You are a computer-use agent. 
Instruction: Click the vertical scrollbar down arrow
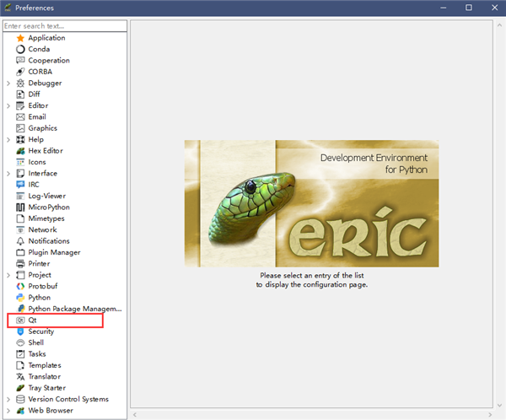(x=499, y=405)
